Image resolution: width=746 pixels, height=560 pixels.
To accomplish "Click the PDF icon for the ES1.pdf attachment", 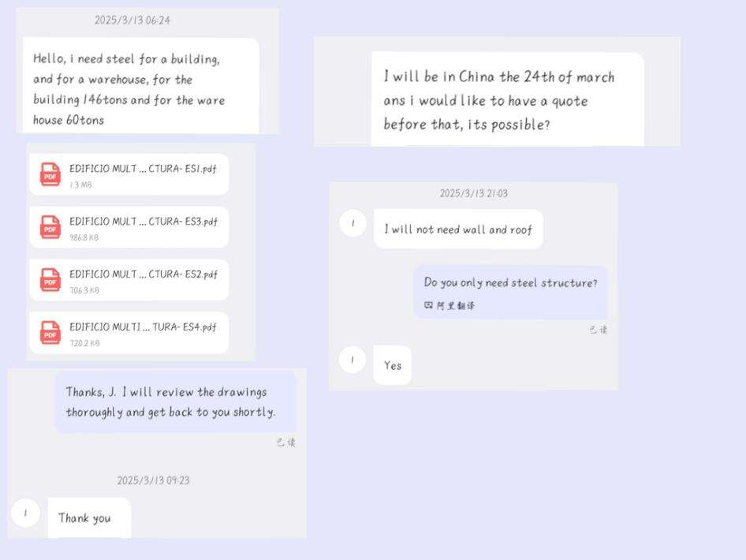I will [x=50, y=175].
